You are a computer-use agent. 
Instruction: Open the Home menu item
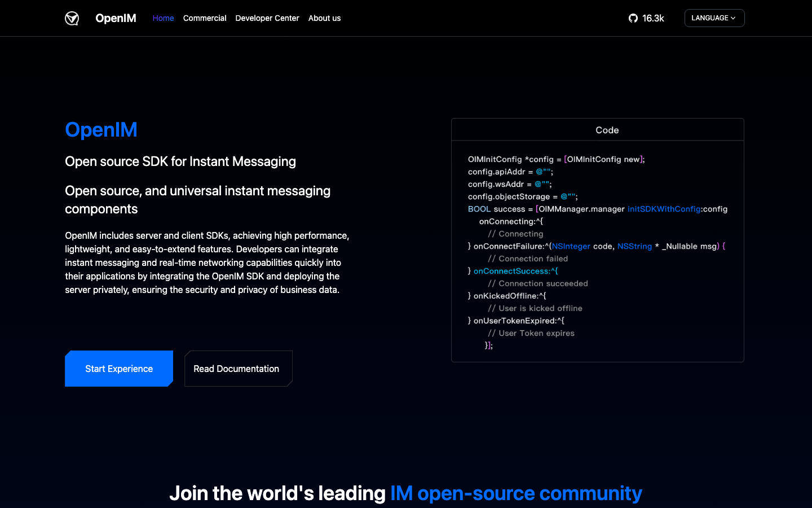pyautogui.click(x=163, y=18)
